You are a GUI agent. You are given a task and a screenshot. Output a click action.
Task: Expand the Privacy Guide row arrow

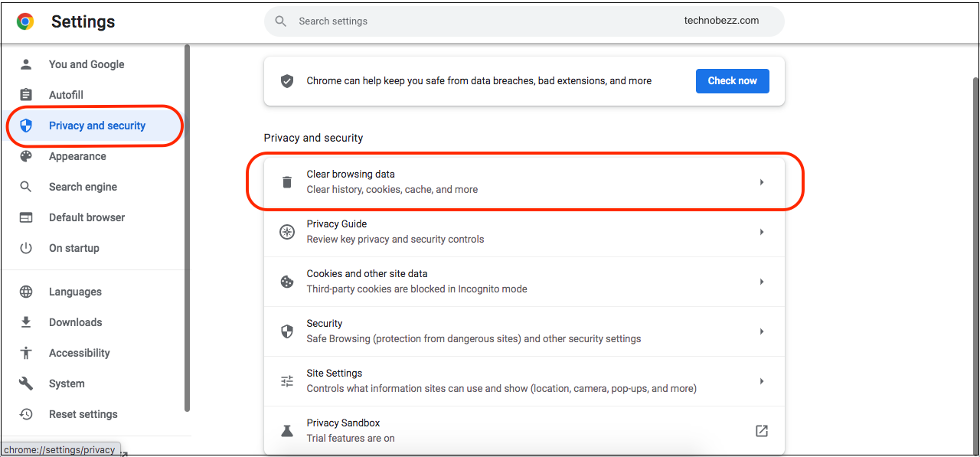pos(762,232)
